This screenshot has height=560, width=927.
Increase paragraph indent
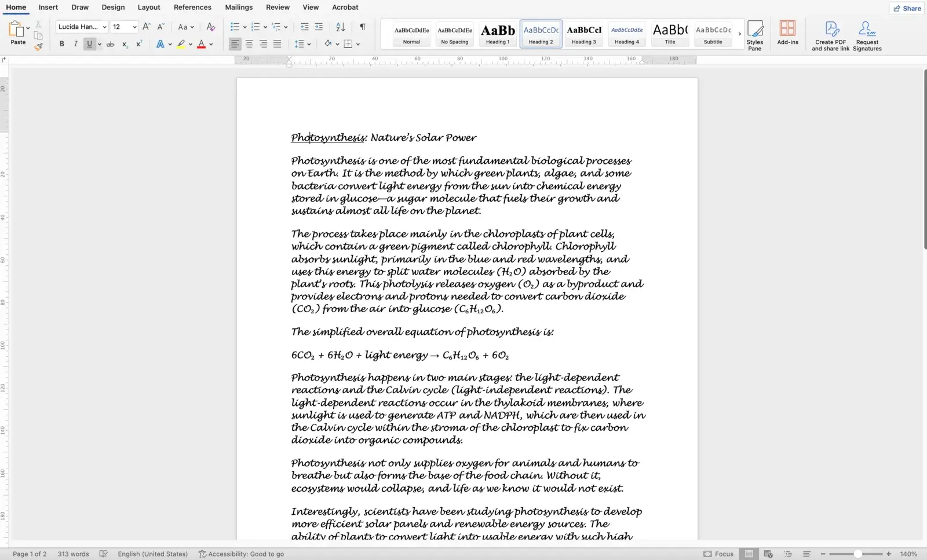click(319, 27)
